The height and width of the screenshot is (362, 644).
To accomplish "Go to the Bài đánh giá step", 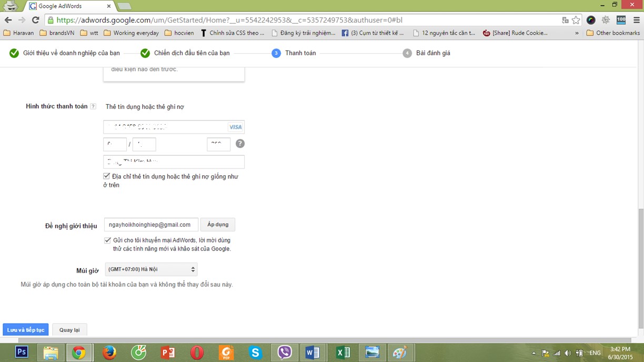I will click(432, 53).
